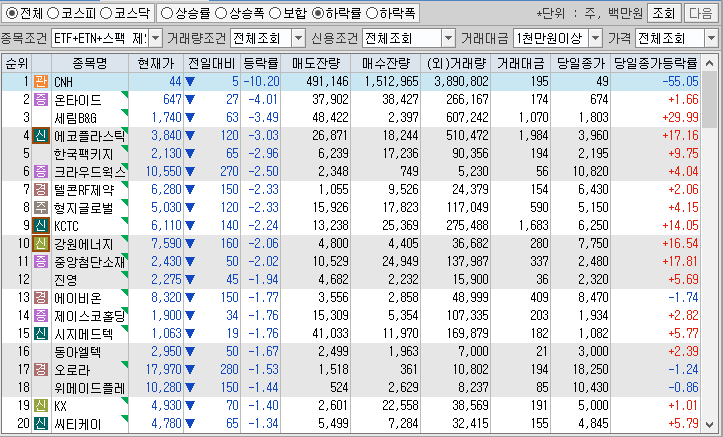This screenshot has width=723, height=437.
Task: Click the 당일종가 column header
Action: pos(581,64)
